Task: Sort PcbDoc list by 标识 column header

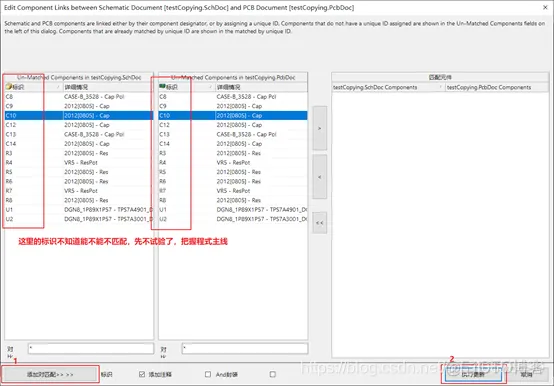Action: coord(187,87)
